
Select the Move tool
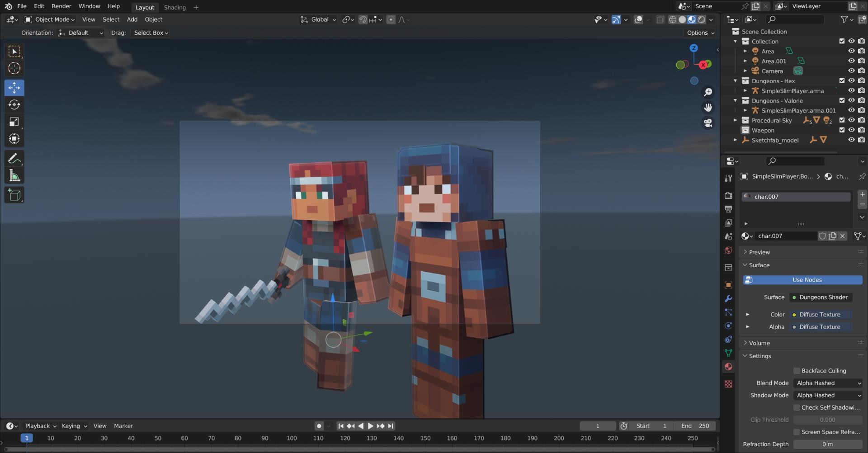(x=14, y=87)
